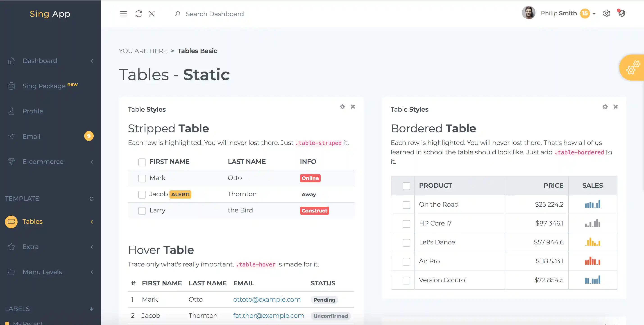Check the Mark Otto row checkbox
This screenshot has width=644, height=325.
[142, 178]
